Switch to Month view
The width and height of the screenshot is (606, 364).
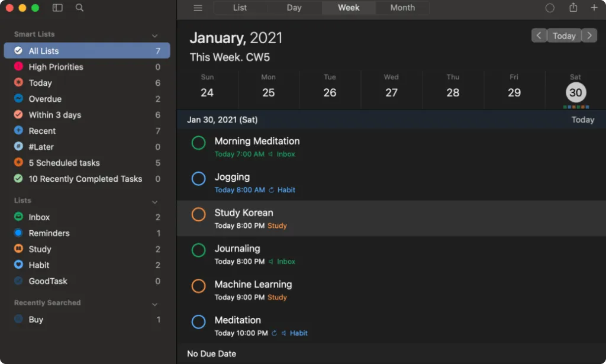pos(402,8)
